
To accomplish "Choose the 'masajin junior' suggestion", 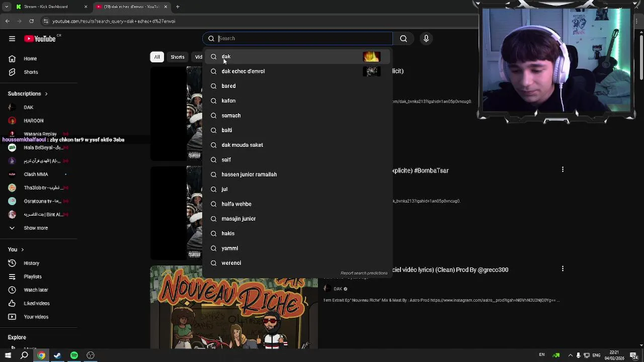I will click(297, 219).
